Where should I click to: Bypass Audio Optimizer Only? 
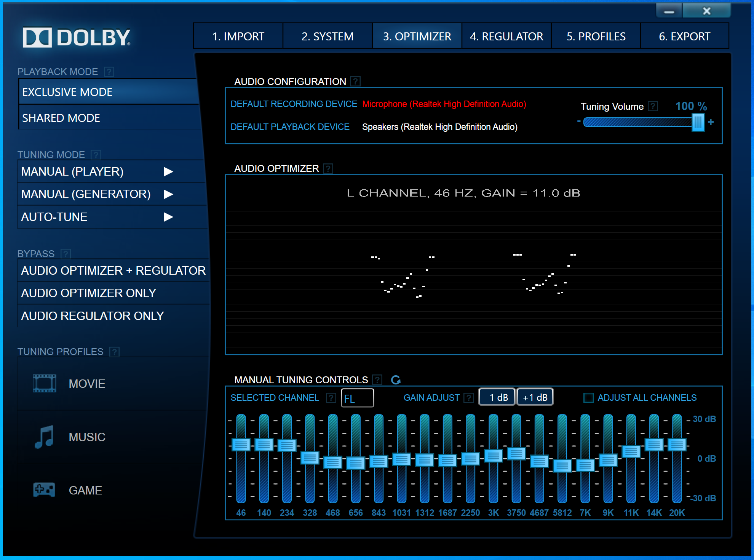click(113, 293)
